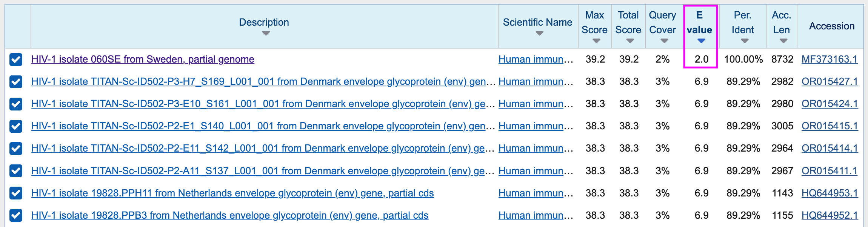Screen dimensions: 868x227
Task: Sort by Query Cover arrow
Action: [x=664, y=41]
